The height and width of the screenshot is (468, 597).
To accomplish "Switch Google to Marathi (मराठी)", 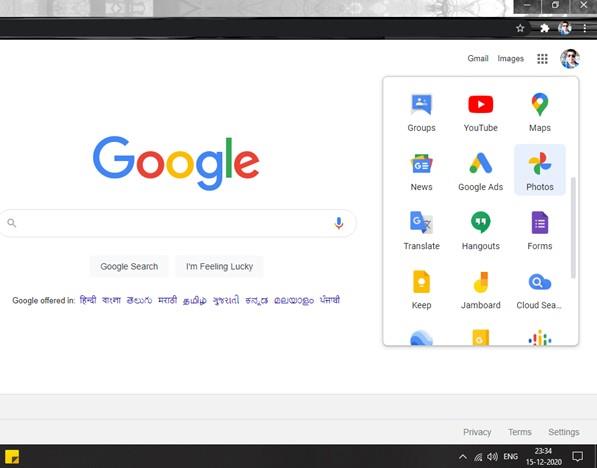I will [x=168, y=300].
